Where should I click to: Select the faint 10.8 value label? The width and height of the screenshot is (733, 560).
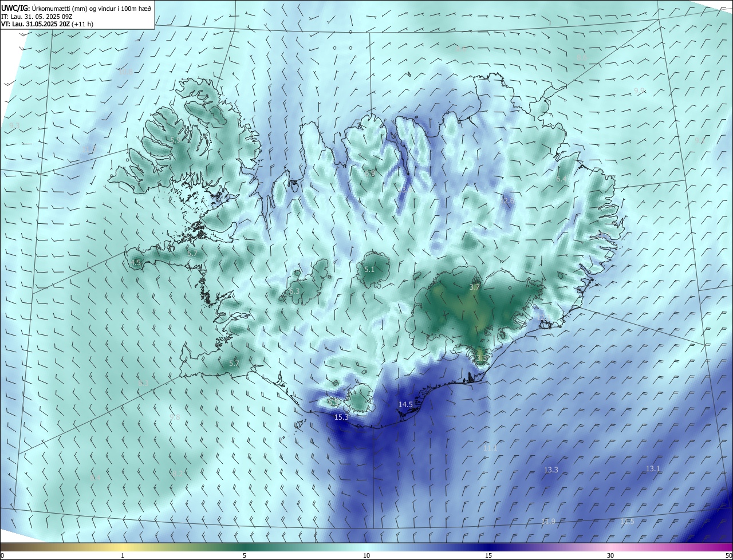125,72
